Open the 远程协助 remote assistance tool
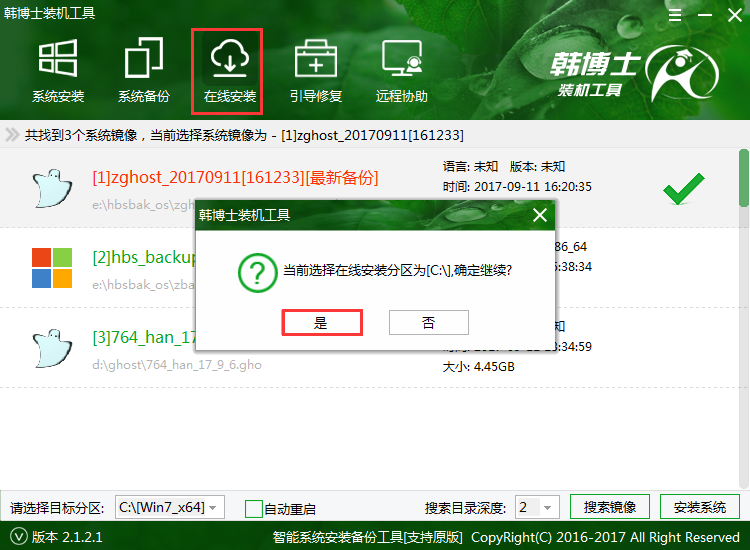 click(x=401, y=71)
